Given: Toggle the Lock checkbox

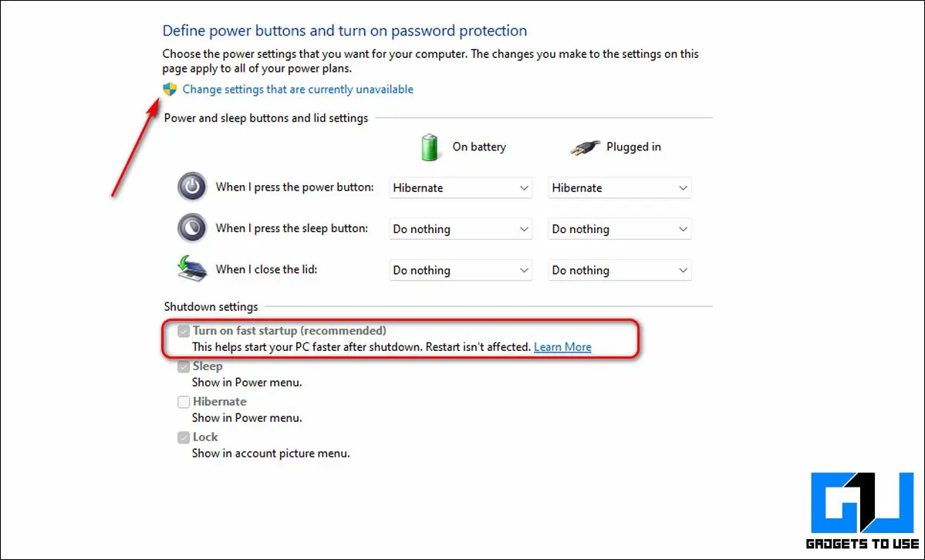Looking at the screenshot, I should pos(184,437).
